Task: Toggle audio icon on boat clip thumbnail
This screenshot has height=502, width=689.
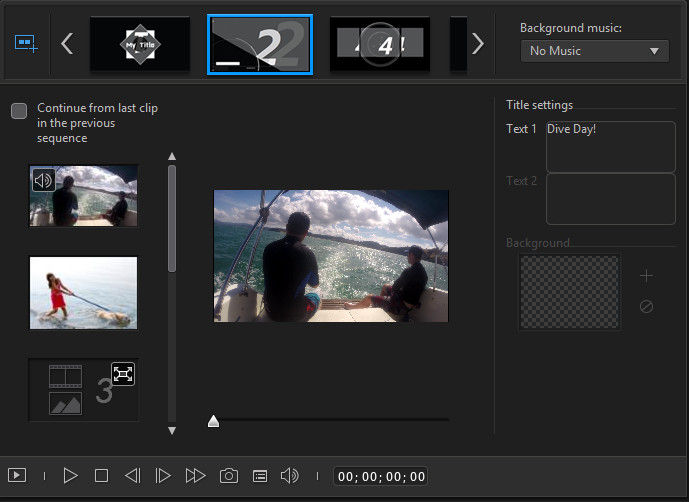Action: pyautogui.click(x=43, y=181)
